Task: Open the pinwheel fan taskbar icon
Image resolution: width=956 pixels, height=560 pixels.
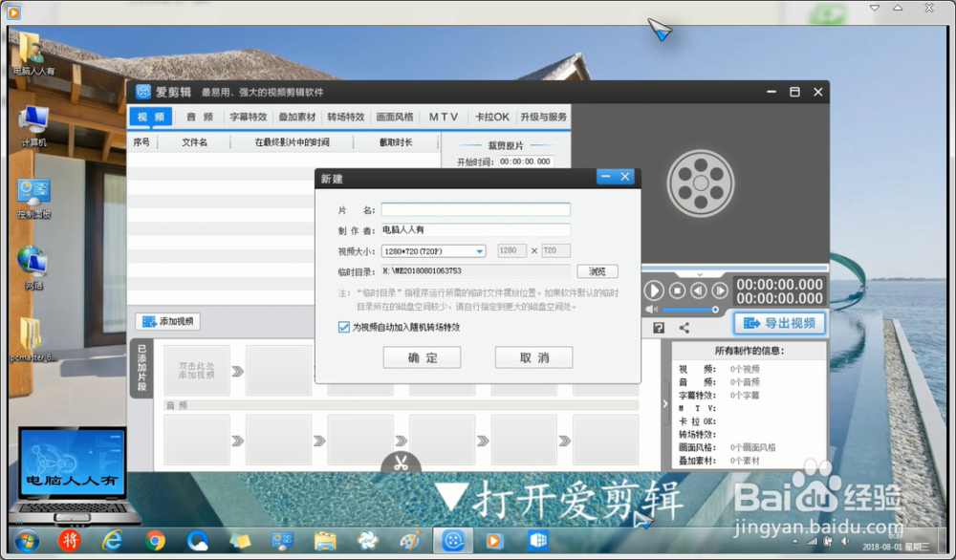Action: 368,541
